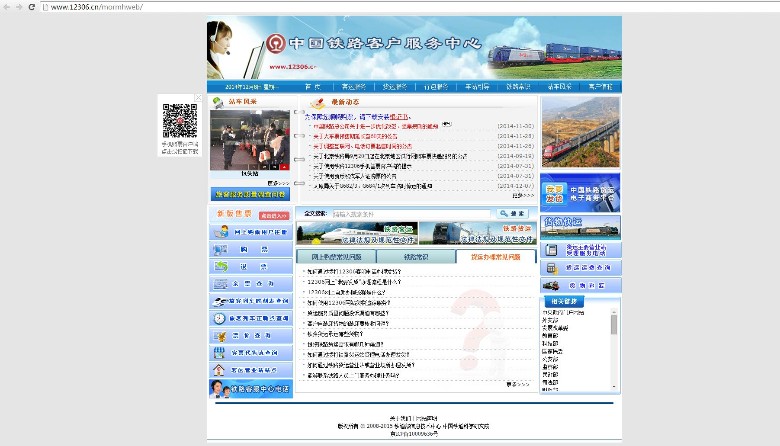Click the down arrow of 相关链接 scrollbar
This screenshot has height=446, width=780.
(614, 387)
